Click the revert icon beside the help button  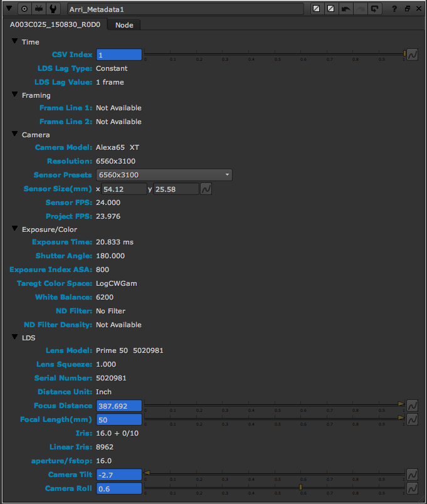coord(375,9)
